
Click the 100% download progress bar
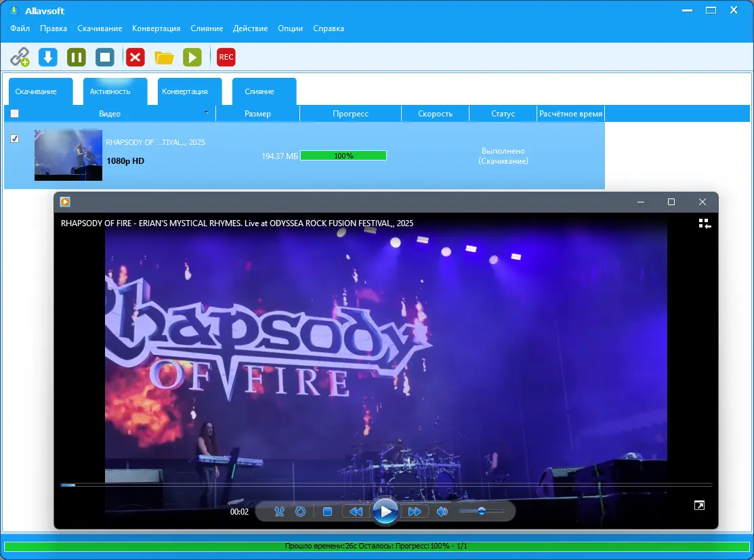(x=343, y=156)
